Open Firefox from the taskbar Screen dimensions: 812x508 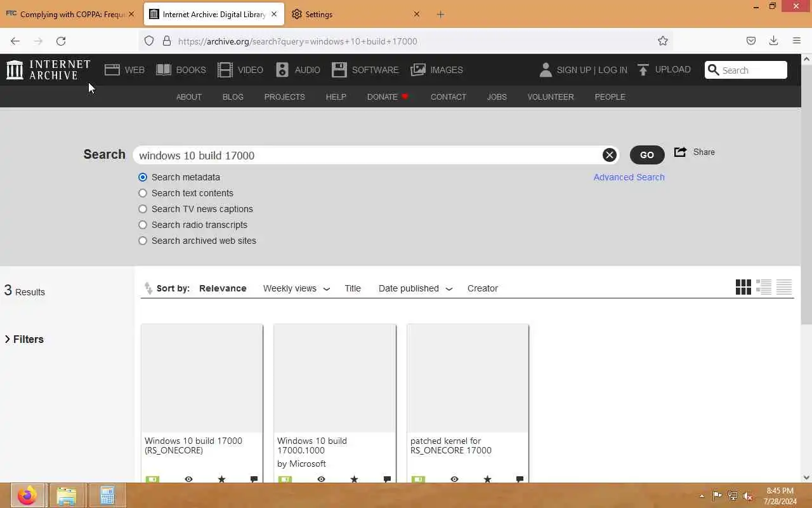pyautogui.click(x=27, y=495)
